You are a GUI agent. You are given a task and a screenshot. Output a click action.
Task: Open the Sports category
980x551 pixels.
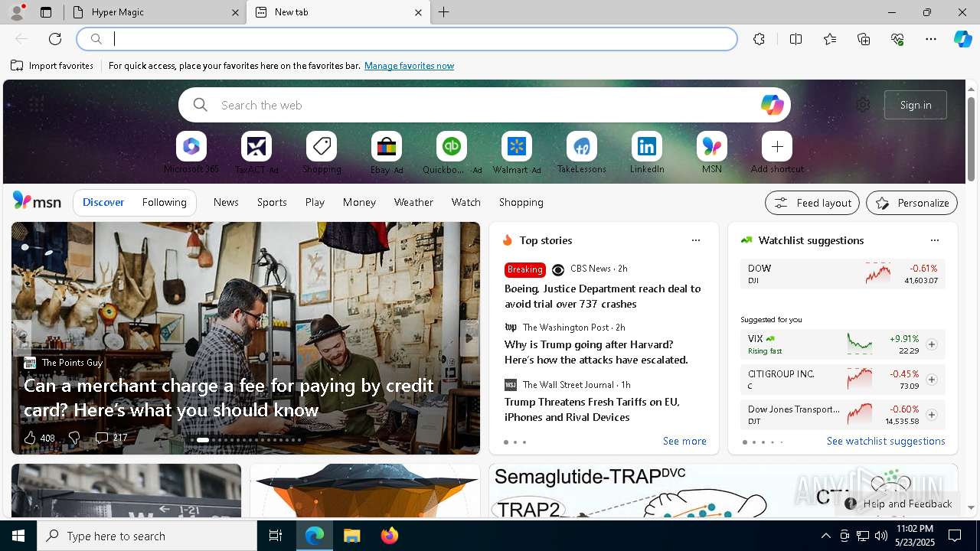click(272, 202)
